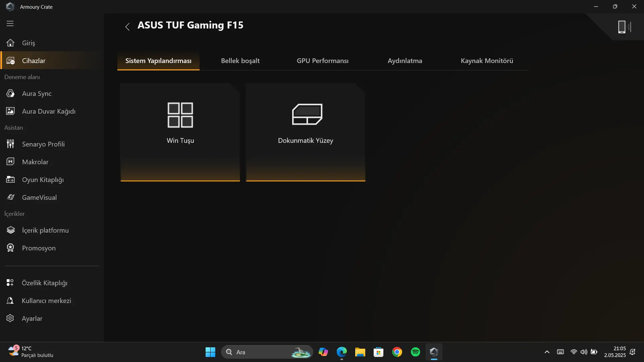Screen dimensions: 644x362
Task: Open the Aura Duvar Kağıdı icon
Action: click(10, 111)
